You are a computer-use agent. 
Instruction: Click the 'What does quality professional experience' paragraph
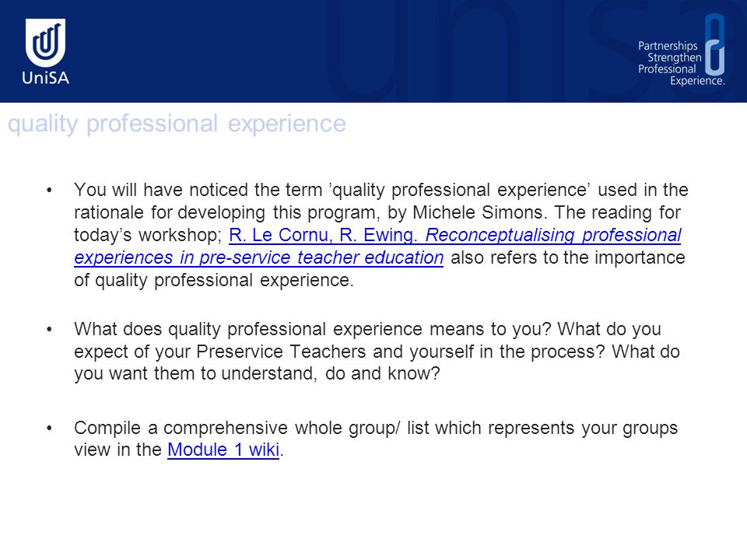pyautogui.click(x=377, y=352)
